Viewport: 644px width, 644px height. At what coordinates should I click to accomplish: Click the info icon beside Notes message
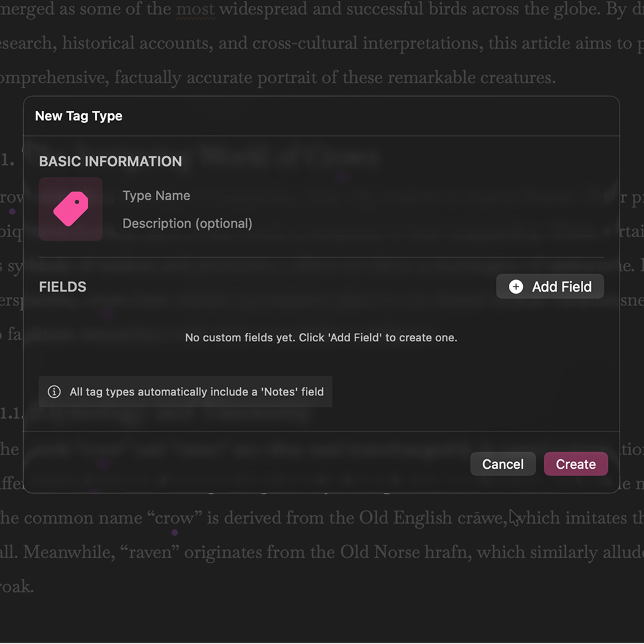tap(54, 392)
